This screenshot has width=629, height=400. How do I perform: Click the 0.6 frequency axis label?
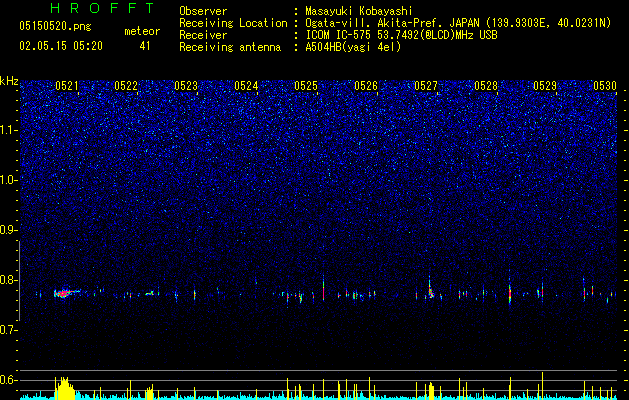pyautogui.click(x=9, y=380)
